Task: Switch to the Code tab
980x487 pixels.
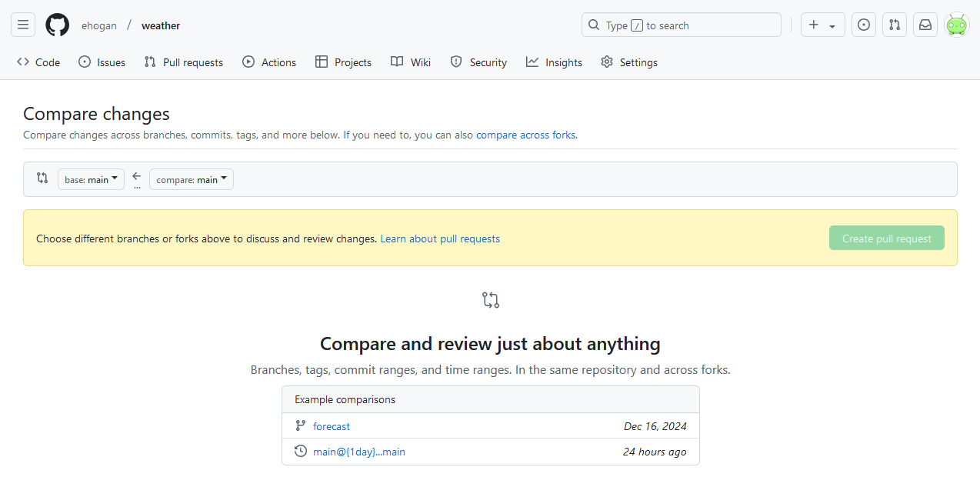Action: [38, 62]
